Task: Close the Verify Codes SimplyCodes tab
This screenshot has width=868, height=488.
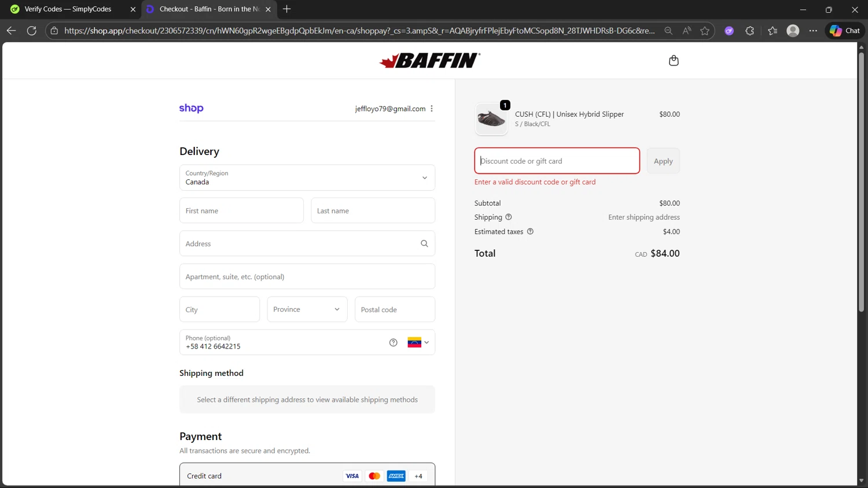Action: tap(133, 9)
